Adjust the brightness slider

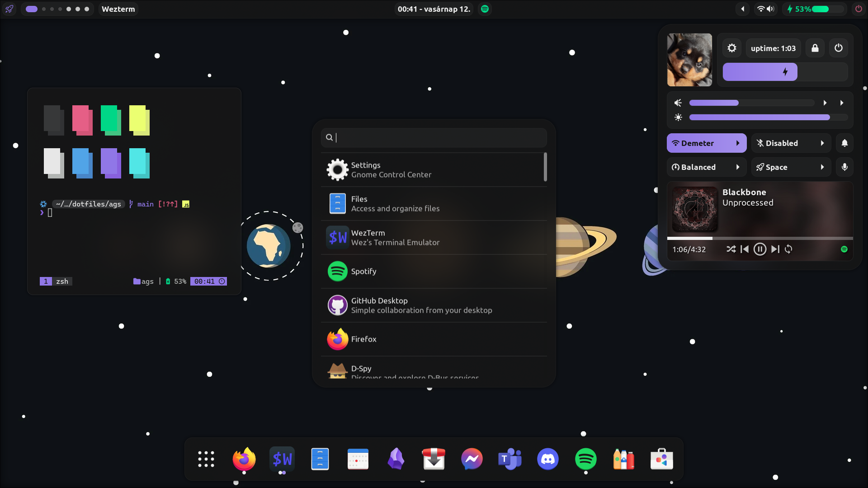pyautogui.click(x=768, y=117)
